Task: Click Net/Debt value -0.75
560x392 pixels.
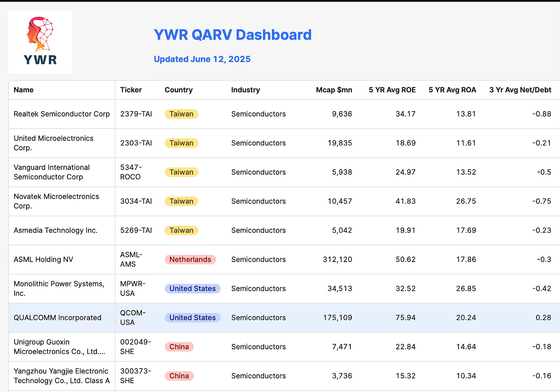Action: 542,201
